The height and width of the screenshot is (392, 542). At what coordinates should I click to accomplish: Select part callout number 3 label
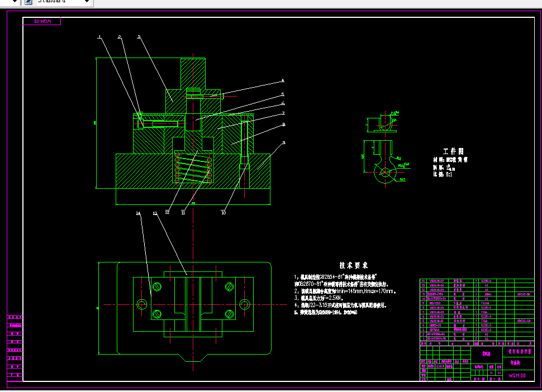click(139, 37)
